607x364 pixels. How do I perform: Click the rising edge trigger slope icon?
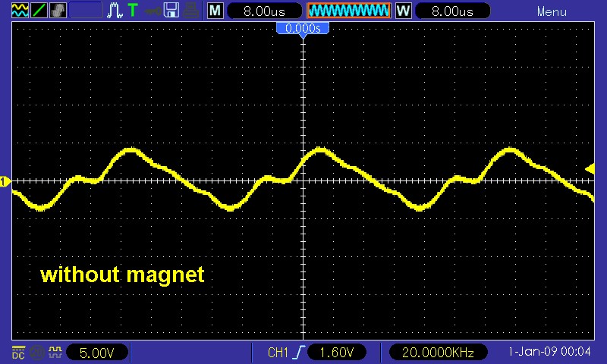tap(299, 352)
